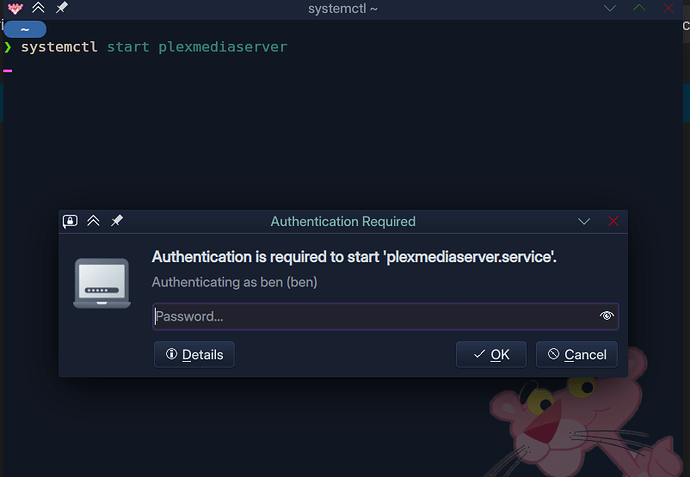Confirm authentication with OK button

point(491,354)
